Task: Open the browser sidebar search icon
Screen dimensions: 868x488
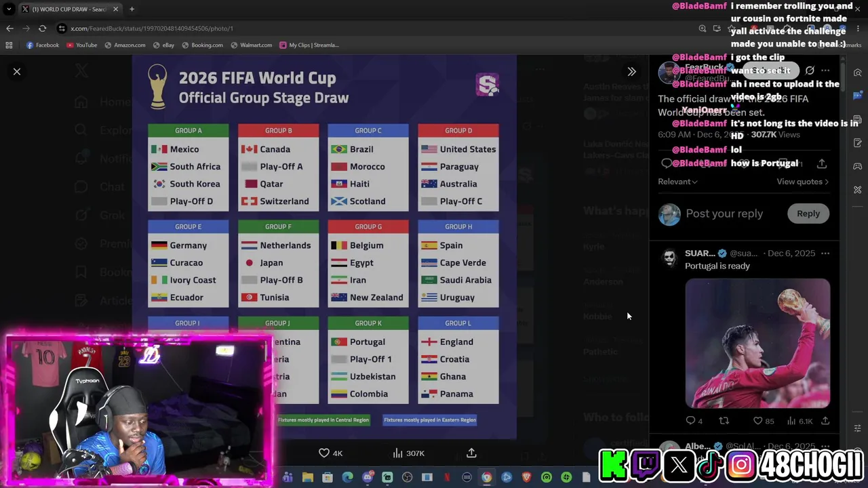Action: pyautogui.click(x=858, y=73)
